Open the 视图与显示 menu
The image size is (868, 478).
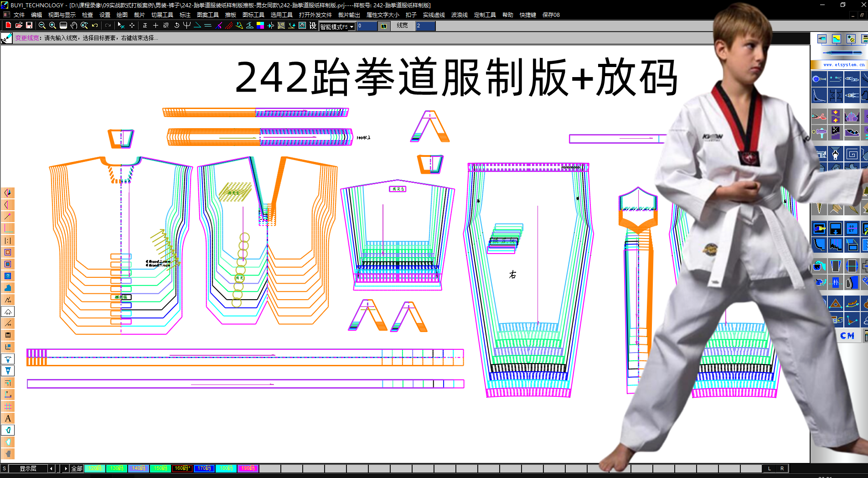coord(62,15)
